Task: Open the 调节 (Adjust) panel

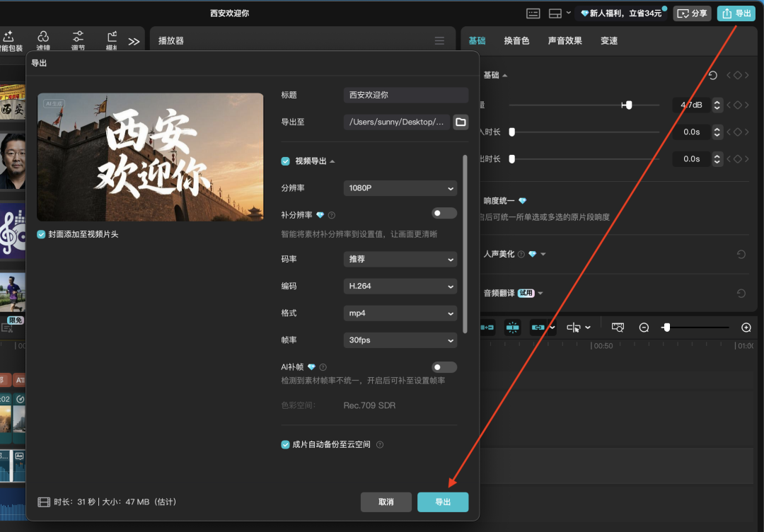Action: (x=78, y=39)
